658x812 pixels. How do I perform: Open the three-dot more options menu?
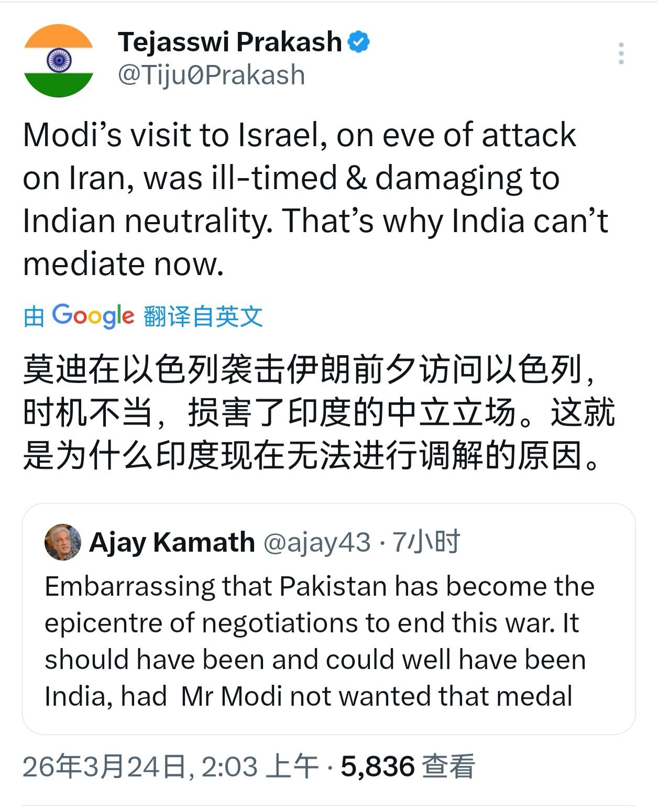point(621,53)
